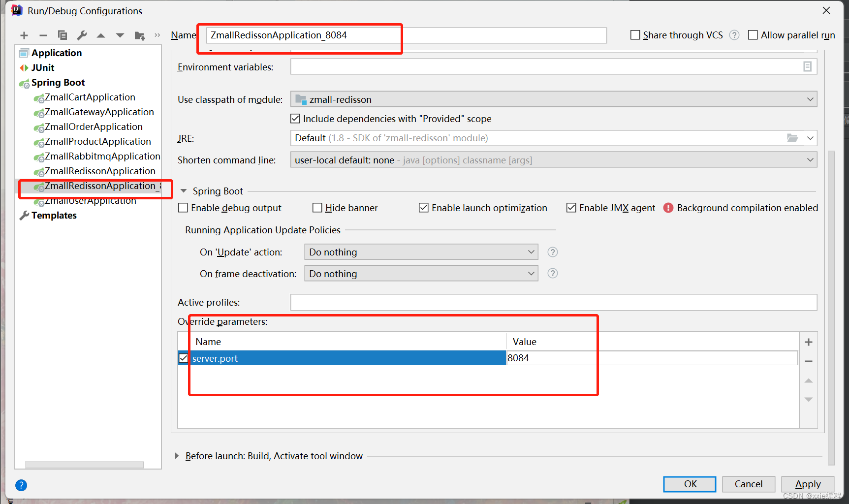This screenshot has width=849, height=504.
Task: Open the help icon next to Share through VCS
Action: pyautogui.click(x=734, y=35)
